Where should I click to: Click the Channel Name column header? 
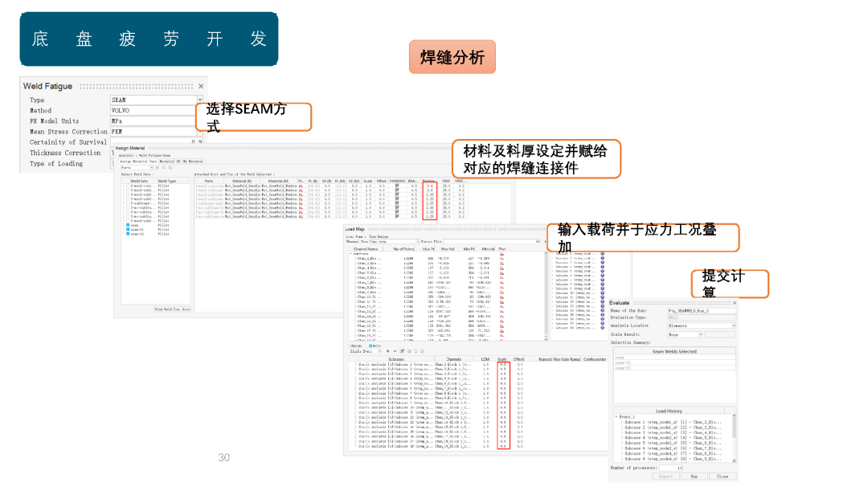click(366, 249)
